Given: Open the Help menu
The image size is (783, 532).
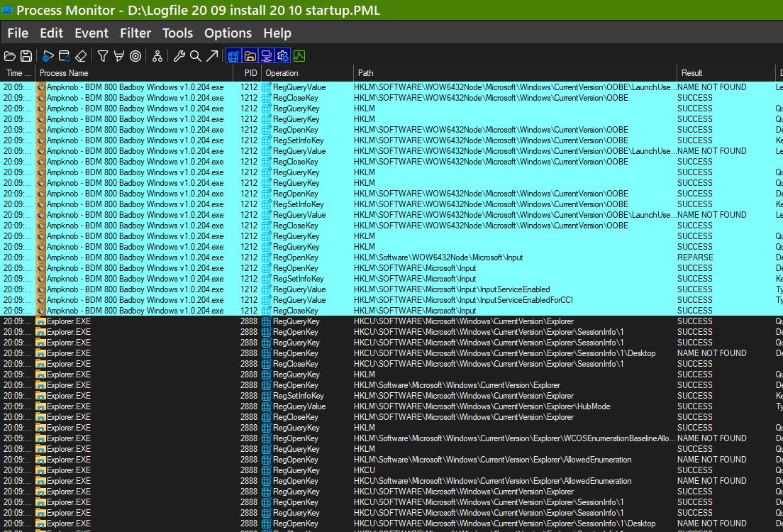Looking at the screenshot, I should [277, 33].
